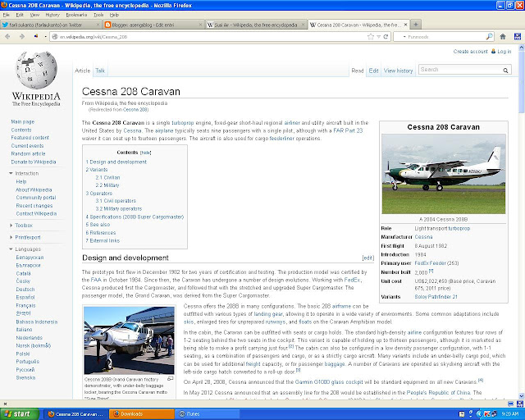Open the Garmin G1000 glass cockpit link
The image size is (525, 420).
pyautogui.click(x=329, y=381)
